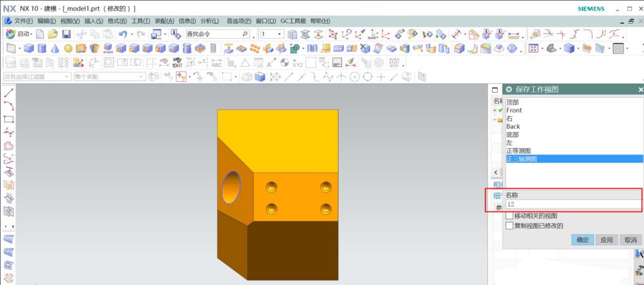Insert a Block primitive
Screen dimensions: 644x285
[28, 49]
